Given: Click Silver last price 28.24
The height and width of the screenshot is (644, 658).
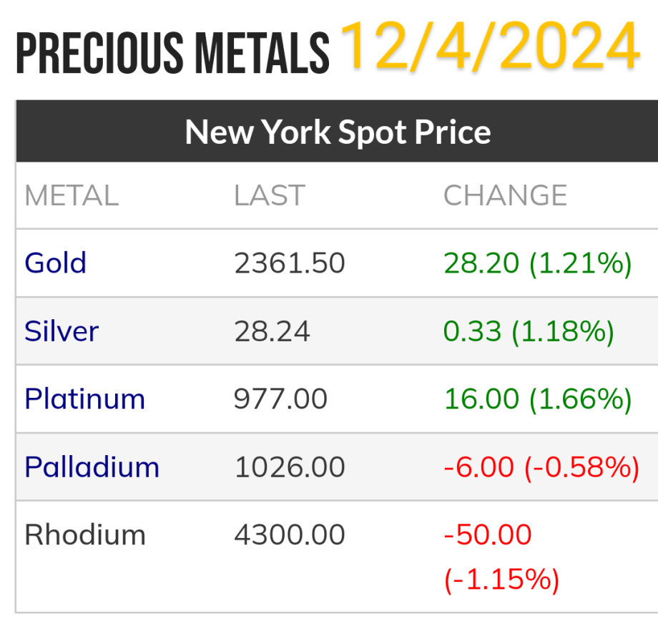Looking at the screenshot, I should (x=272, y=331).
